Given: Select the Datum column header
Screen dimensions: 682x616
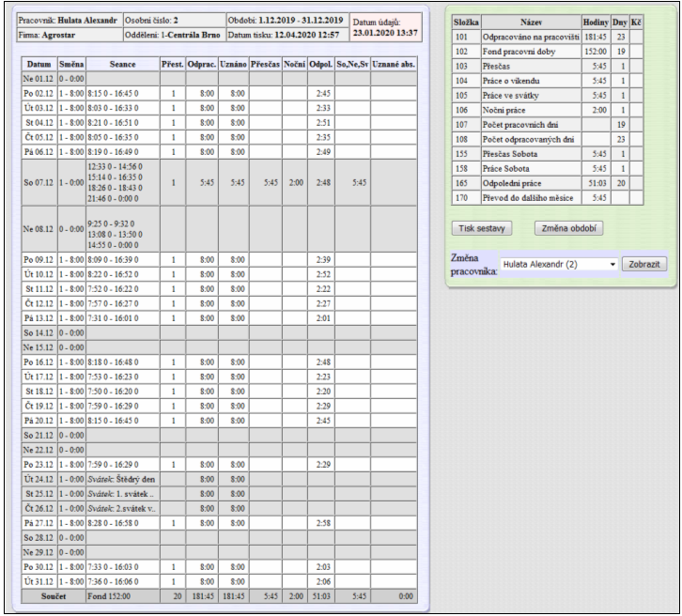Looking at the screenshot, I should (39, 65).
